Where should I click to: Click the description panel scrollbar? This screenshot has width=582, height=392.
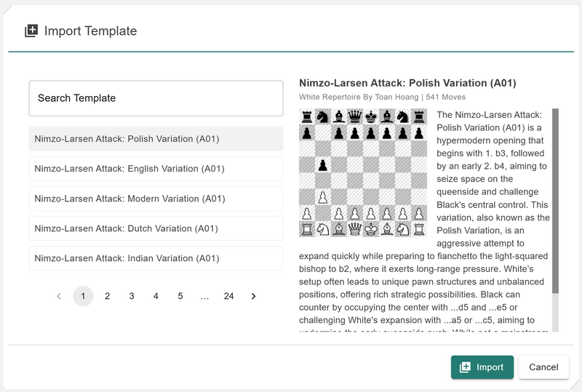point(555,201)
